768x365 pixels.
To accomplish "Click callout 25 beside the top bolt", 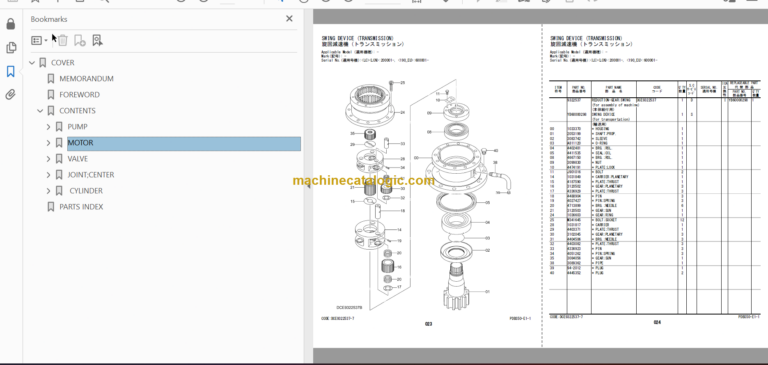I will pos(402,82).
